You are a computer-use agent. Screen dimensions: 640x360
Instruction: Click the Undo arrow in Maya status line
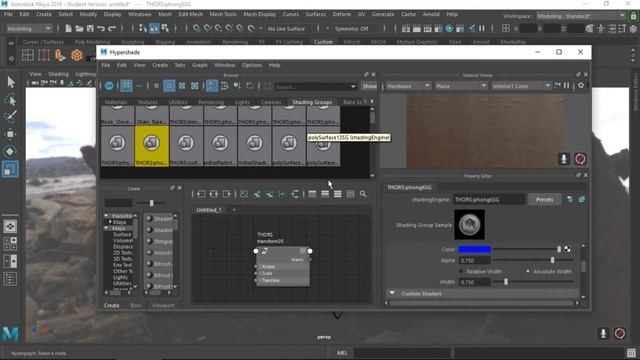point(101,29)
